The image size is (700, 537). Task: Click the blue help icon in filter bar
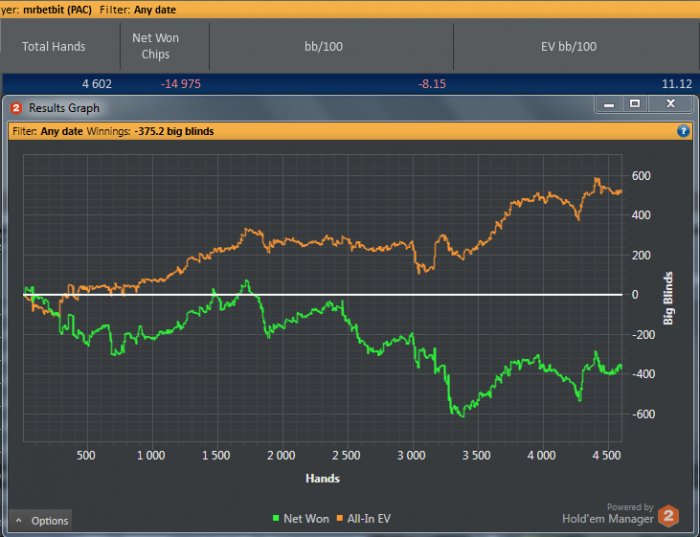(x=683, y=131)
